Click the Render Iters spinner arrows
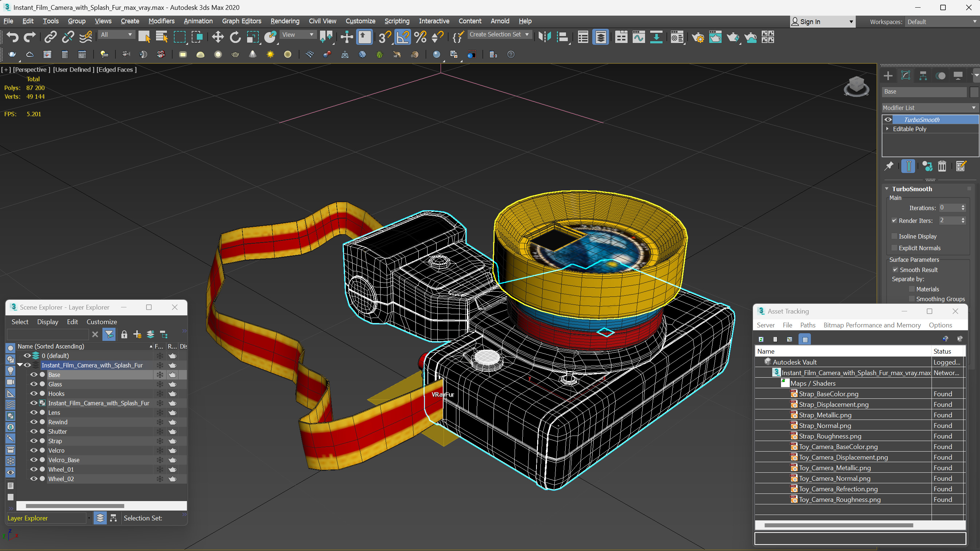Screen dimensions: 980x551 point(963,220)
